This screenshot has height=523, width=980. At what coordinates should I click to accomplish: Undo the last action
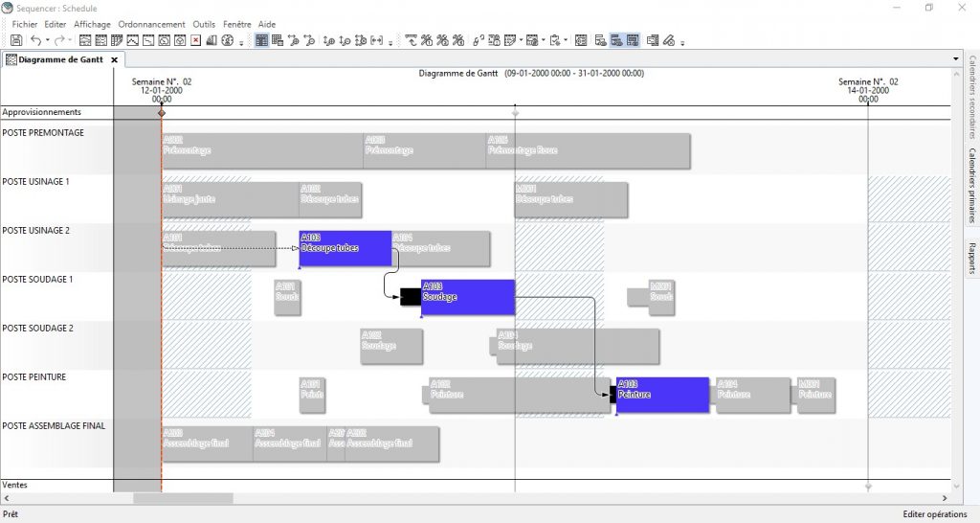[36, 40]
